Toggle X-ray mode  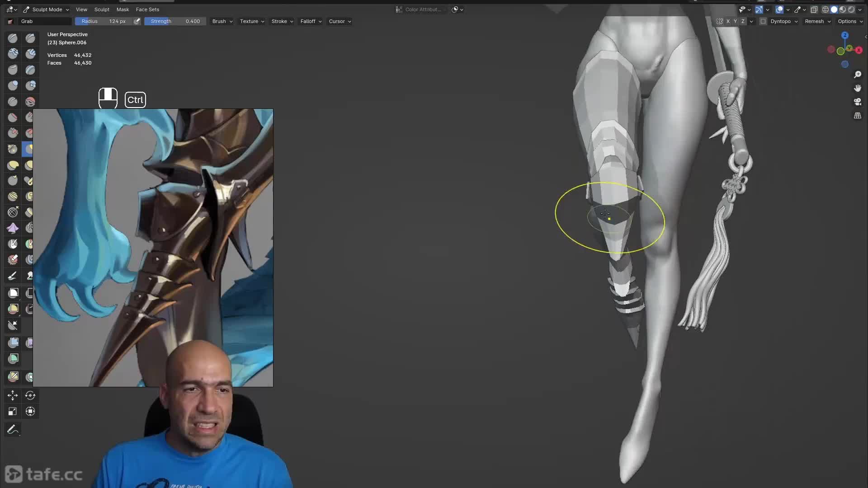click(x=814, y=9)
